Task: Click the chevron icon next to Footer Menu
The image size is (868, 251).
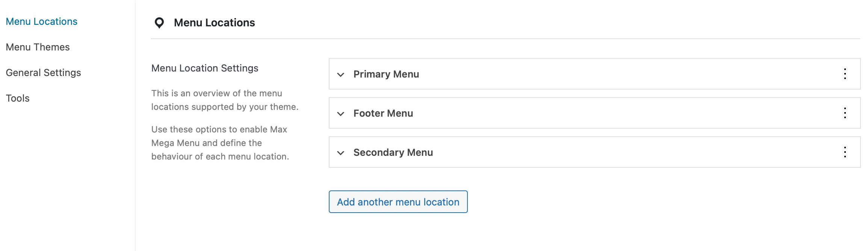Action: pyautogui.click(x=340, y=114)
